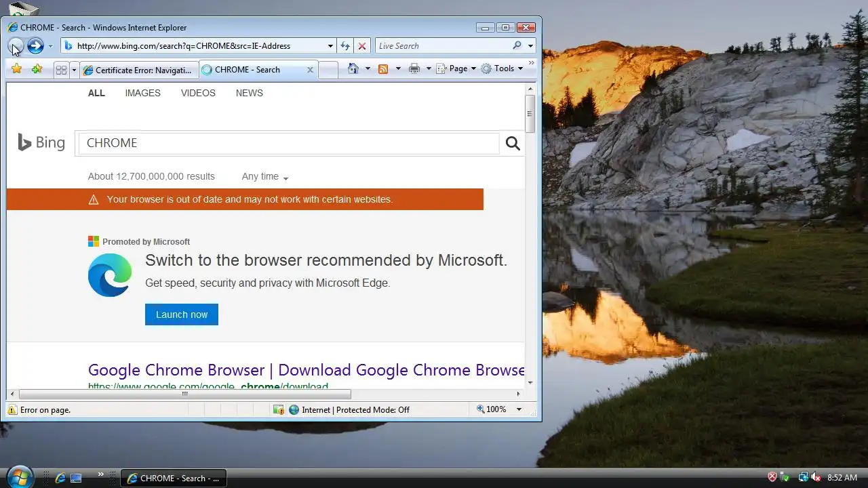This screenshot has height=488, width=868.
Task: Click the 100% zoom level button
Action: [492, 409]
